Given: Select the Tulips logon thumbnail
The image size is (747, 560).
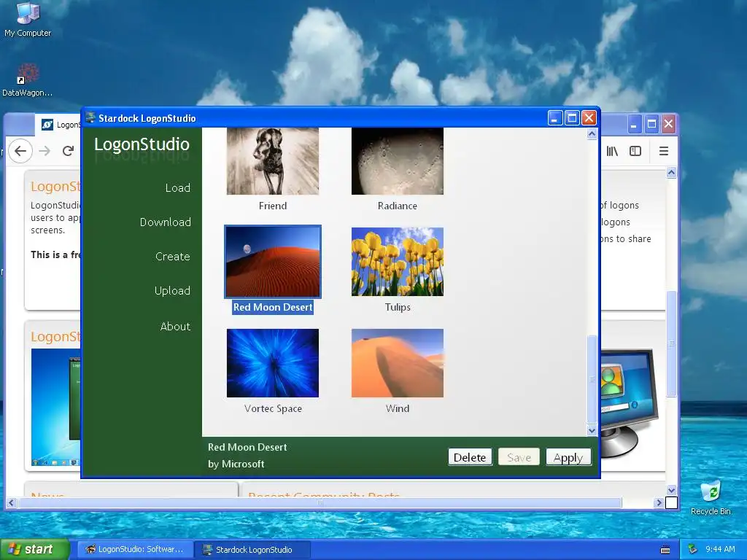Looking at the screenshot, I should click(398, 262).
